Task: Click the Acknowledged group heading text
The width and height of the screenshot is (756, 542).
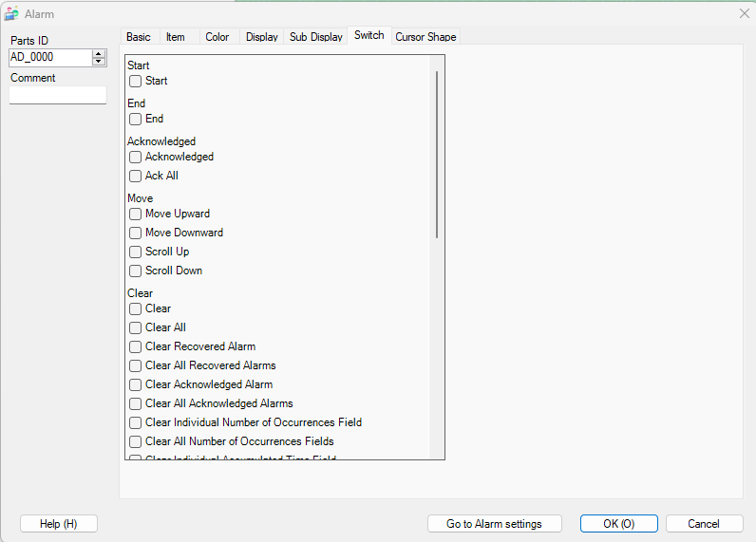Action: tap(161, 141)
